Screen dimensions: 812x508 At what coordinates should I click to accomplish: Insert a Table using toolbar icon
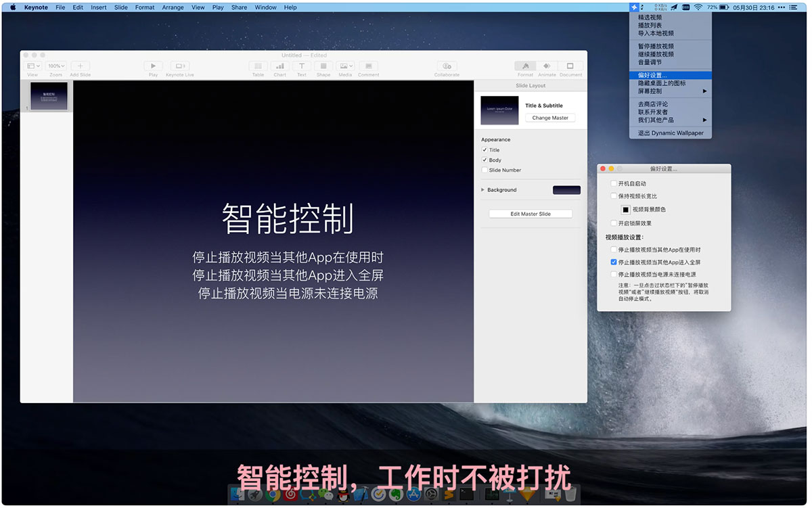258,66
